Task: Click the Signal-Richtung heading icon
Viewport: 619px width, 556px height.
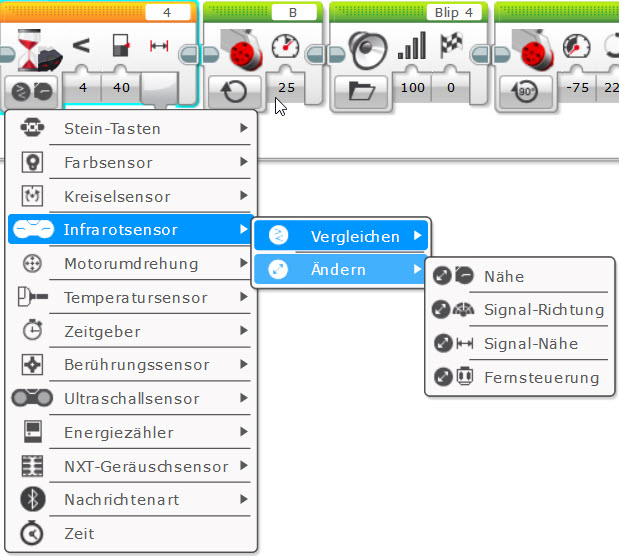Action: (x=463, y=309)
